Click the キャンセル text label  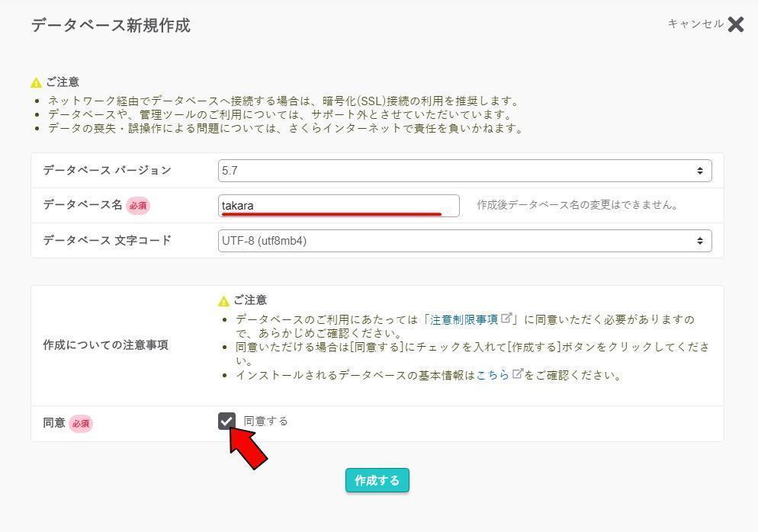click(x=695, y=24)
